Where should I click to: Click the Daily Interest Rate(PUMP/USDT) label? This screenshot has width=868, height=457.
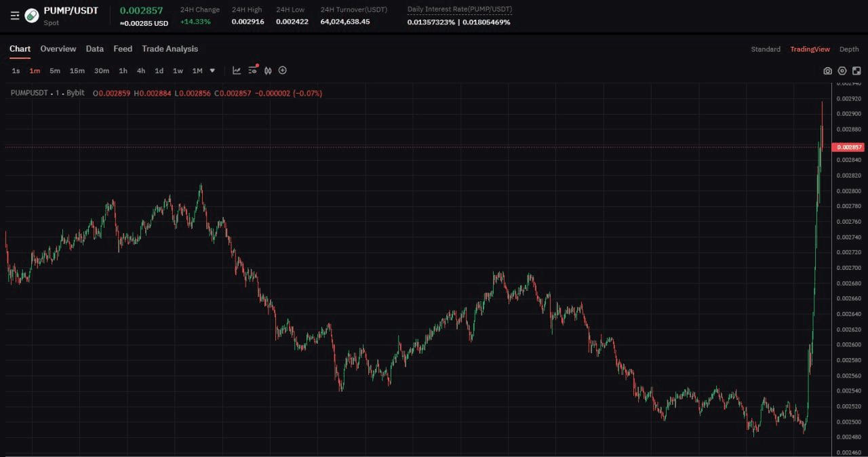click(460, 9)
